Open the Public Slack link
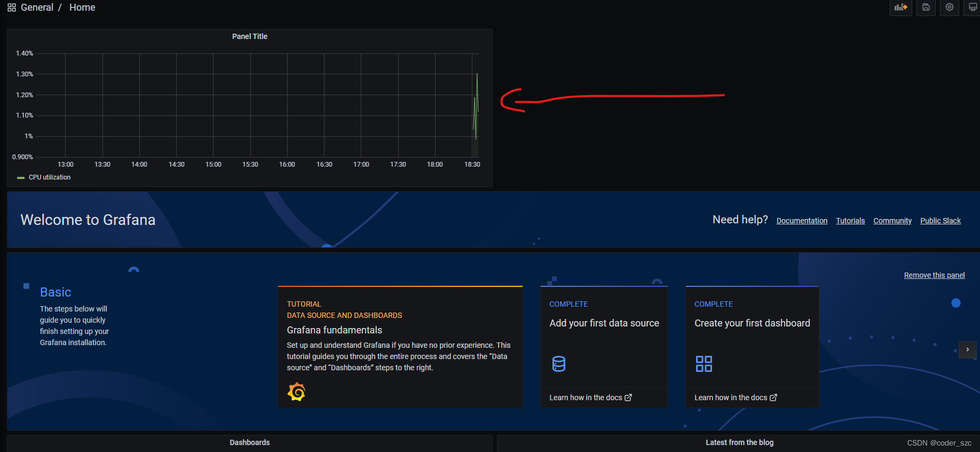This screenshot has height=452, width=980. 941,221
